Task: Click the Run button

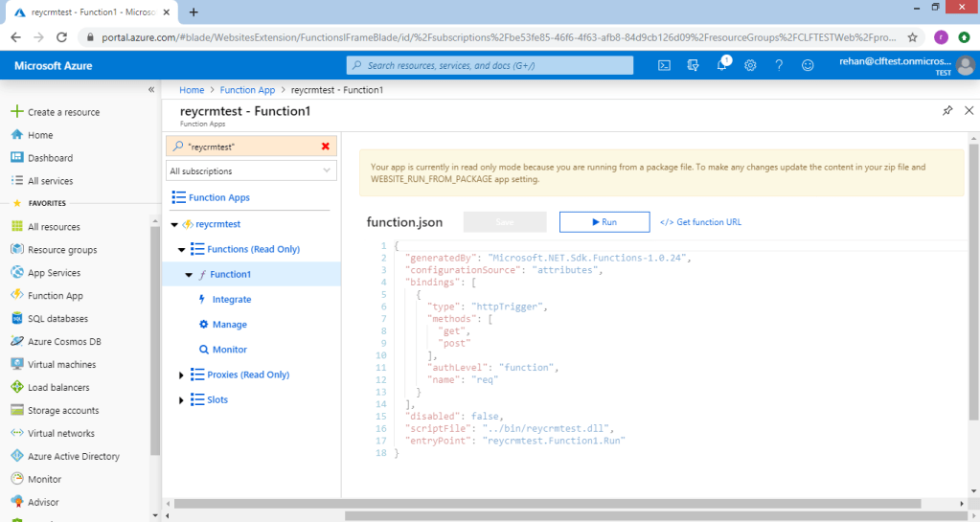Action: [x=604, y=222]
